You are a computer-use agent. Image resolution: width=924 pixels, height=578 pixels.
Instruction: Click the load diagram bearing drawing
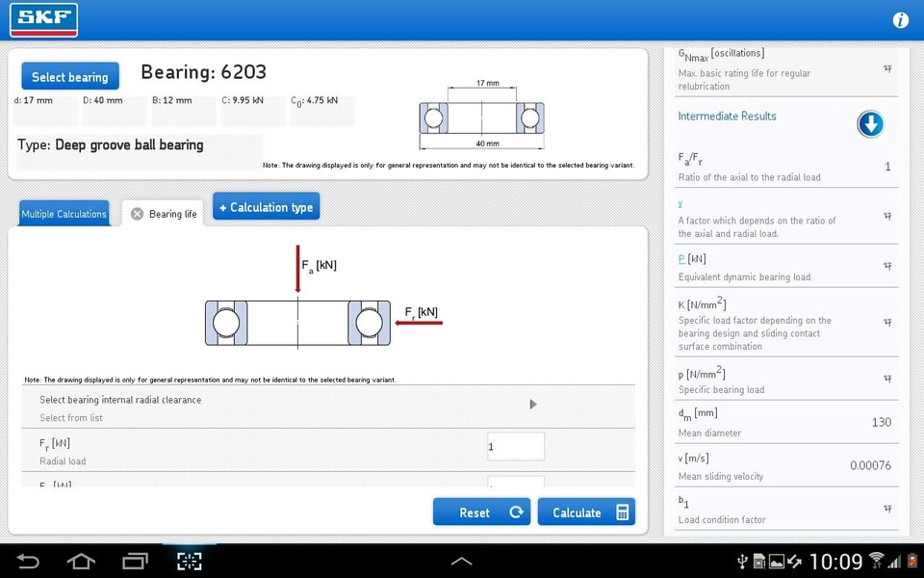coord(297,323)
